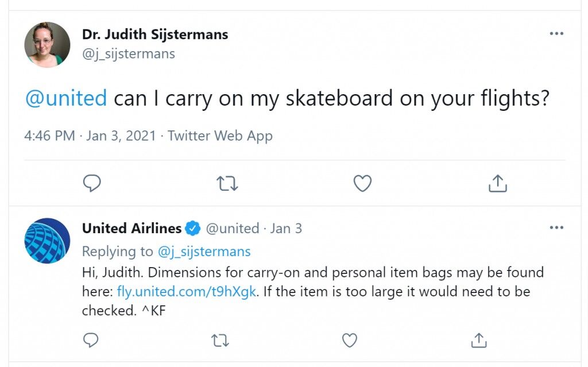This screenshot has height=367, width=588.
Task: Reply to United Airlines' response
Action: (91, 341)
